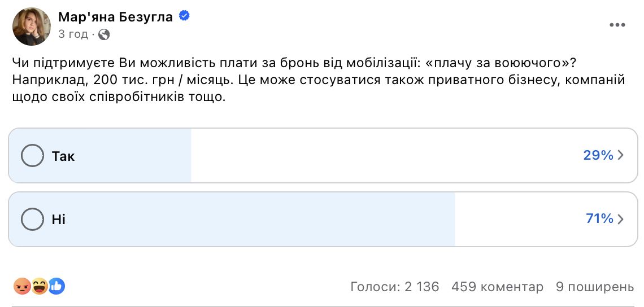Image resolution: width=644 pixels, height=307 pixels.
Task: Click the "Голоси: 2 136" votes count
Action: (x=394, y=287)
